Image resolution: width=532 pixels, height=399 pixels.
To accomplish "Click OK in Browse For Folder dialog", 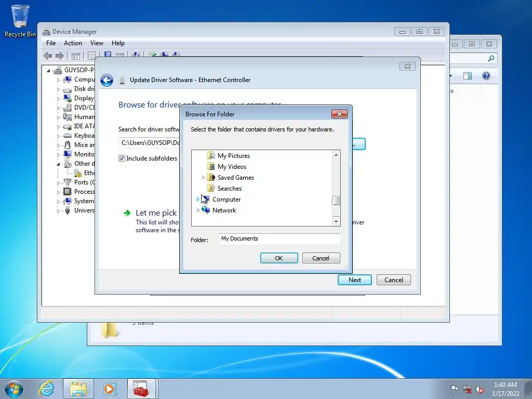I will point(279,258).
